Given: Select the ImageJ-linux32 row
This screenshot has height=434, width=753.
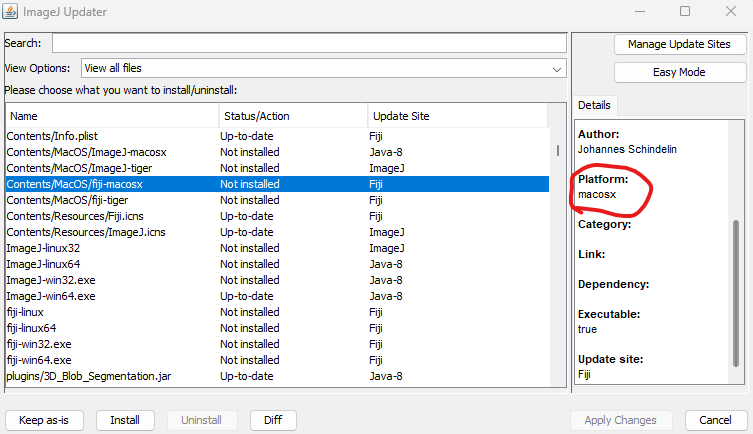Looking at the screenshot, I should [x=277, y=248].
